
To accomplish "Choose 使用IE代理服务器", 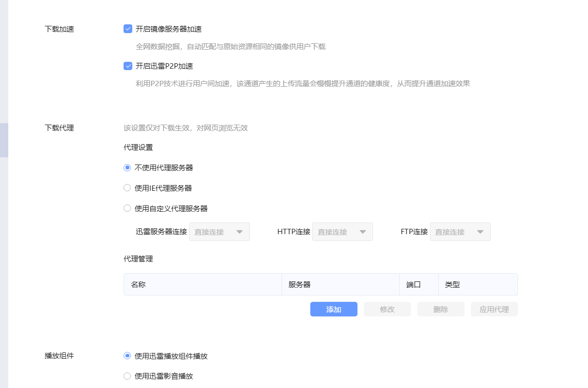I will (x=127, y=187).
